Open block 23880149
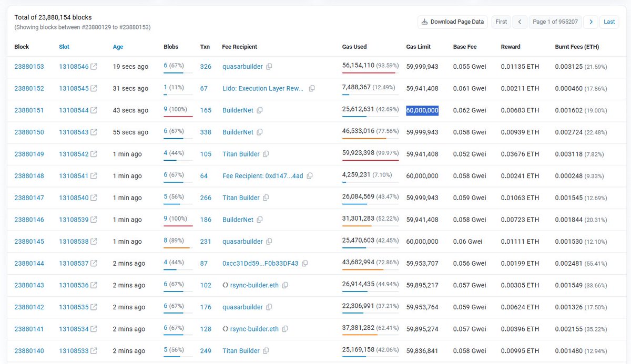The width and height of the screenshot is (631, 364). click(x=29, y=154)
